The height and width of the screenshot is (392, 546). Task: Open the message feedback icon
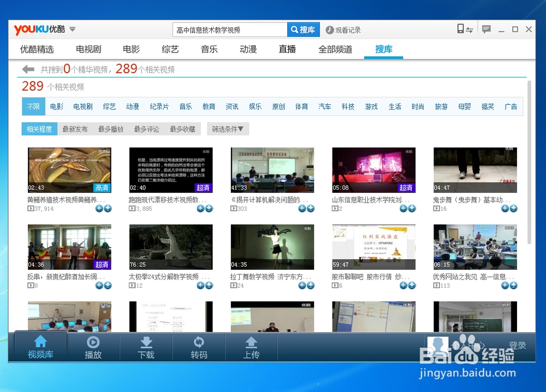[x=486, y=29]
